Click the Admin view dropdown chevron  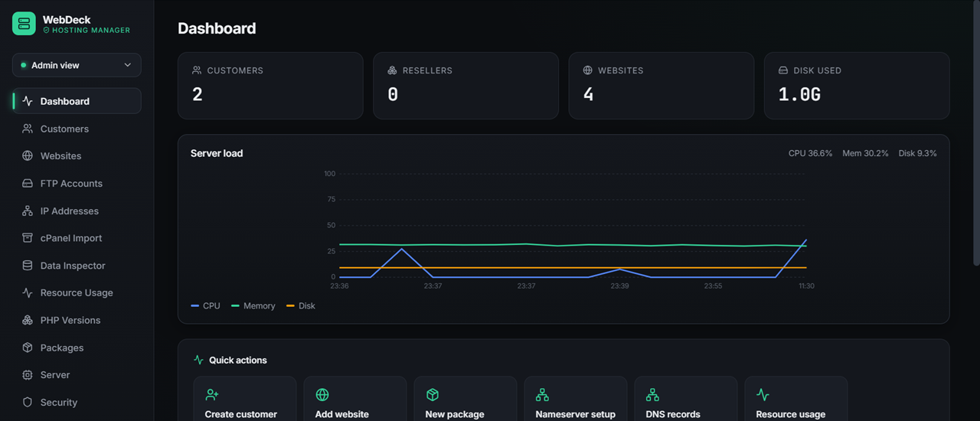[x=128, y=65]
